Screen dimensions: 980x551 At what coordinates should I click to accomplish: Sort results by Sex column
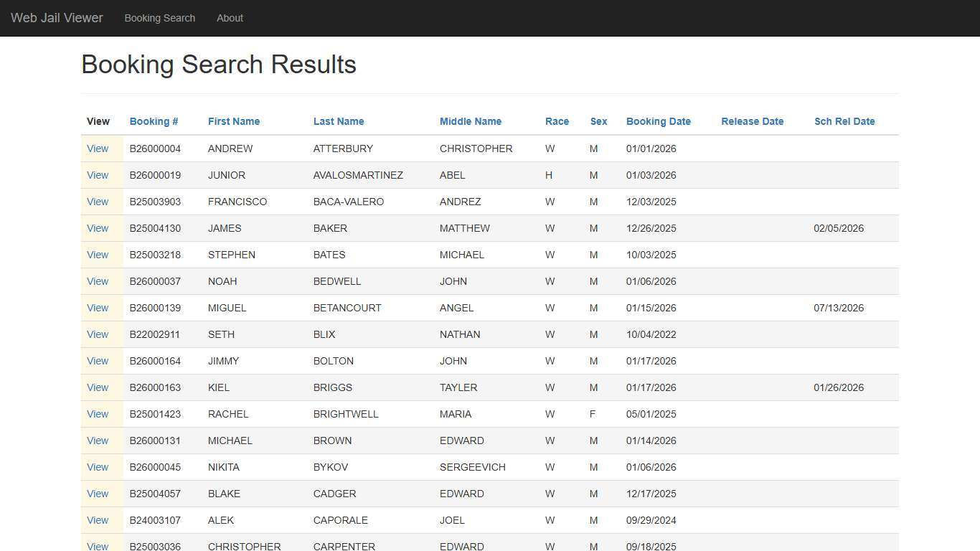598,121
